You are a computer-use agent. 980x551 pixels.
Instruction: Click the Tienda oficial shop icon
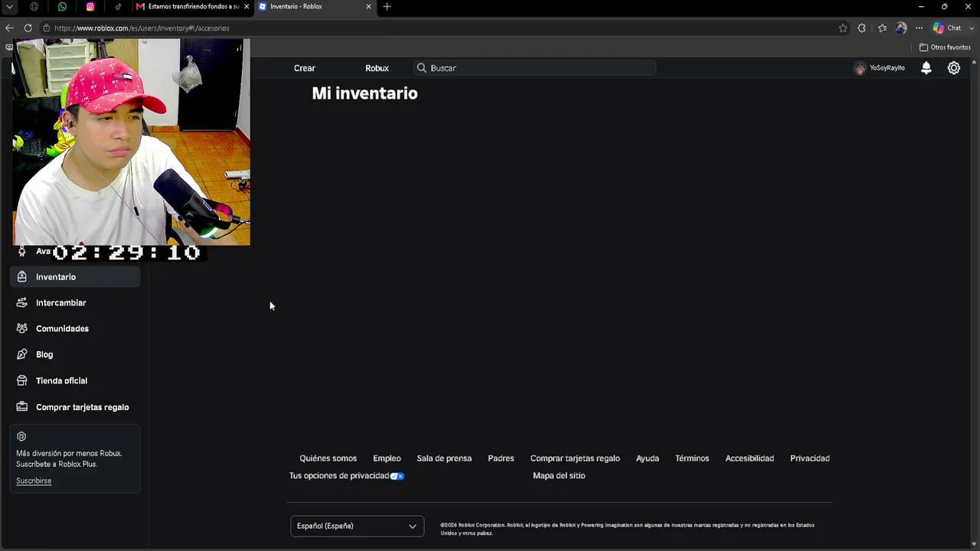coord(21,380)
